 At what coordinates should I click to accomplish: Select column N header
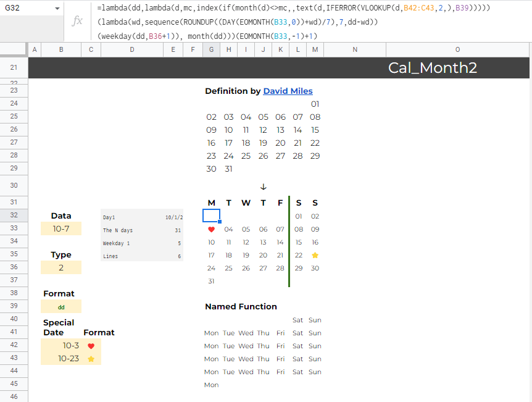[354, 48]
